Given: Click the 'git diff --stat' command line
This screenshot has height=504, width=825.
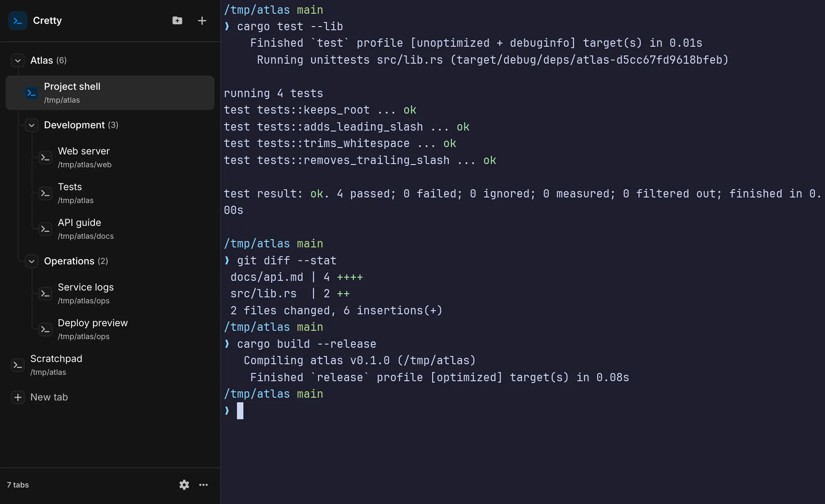Looking at the screenshot, I should 287,261.
